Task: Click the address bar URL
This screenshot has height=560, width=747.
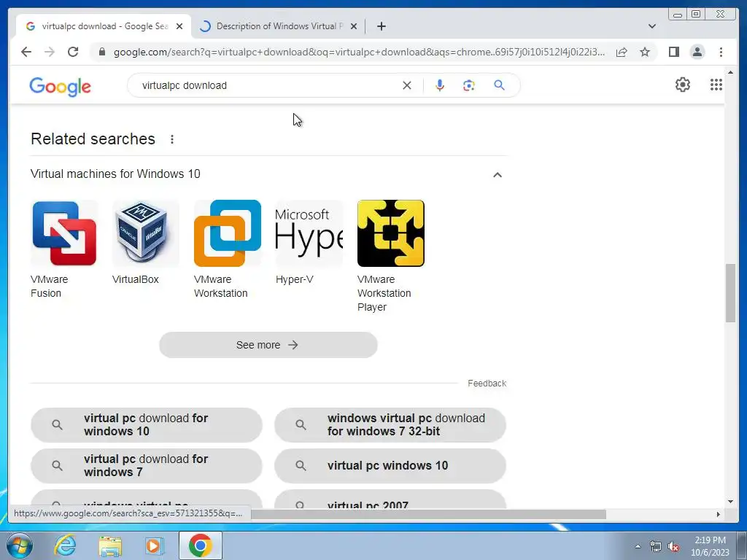Action: (x=359, y=52)
